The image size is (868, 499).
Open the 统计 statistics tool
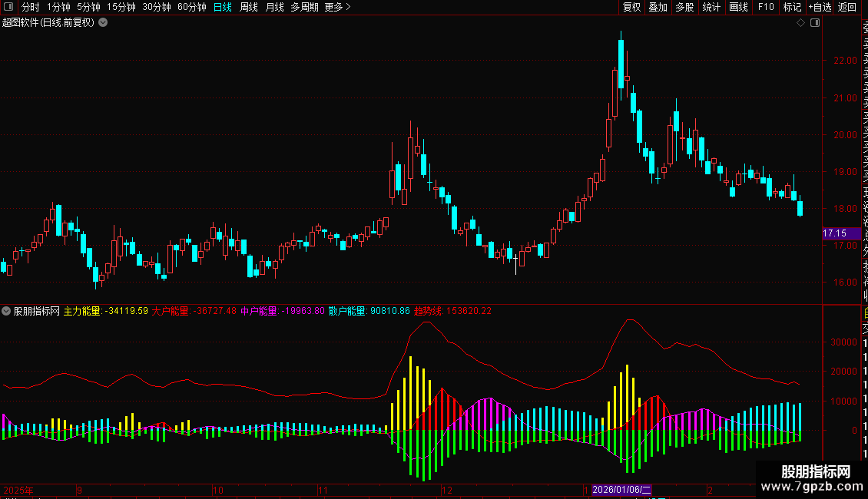(x=711, y=7)
